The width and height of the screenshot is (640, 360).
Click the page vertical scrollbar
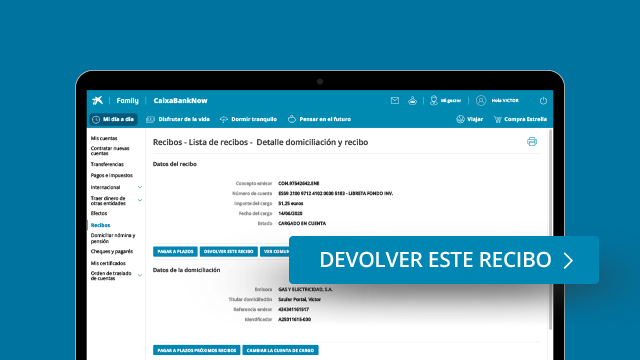[550, 229]
